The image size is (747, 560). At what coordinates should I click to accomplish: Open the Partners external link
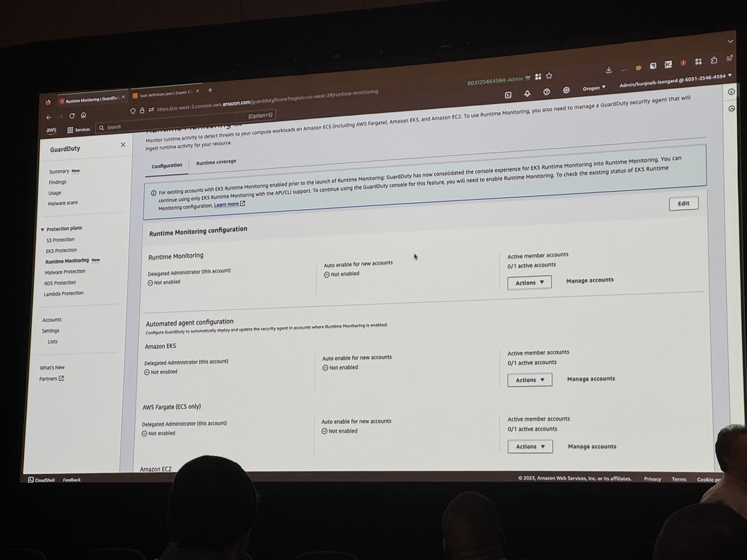tap(51, 379)
